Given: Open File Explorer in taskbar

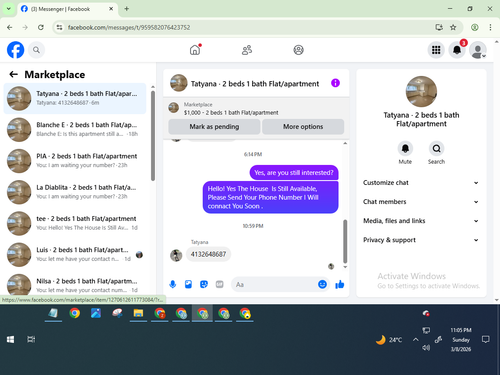Looking at the screenshot, I should (138, 313).
